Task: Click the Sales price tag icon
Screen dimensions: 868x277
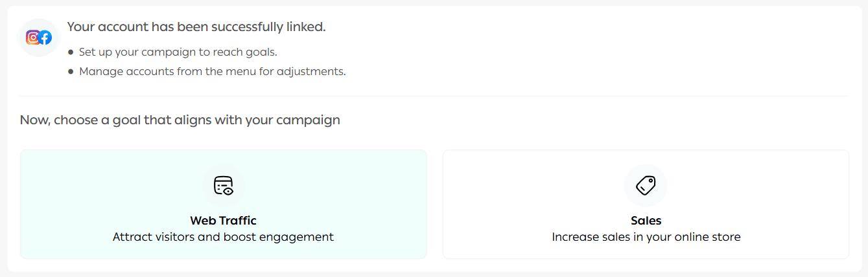Action: point(646,186)
